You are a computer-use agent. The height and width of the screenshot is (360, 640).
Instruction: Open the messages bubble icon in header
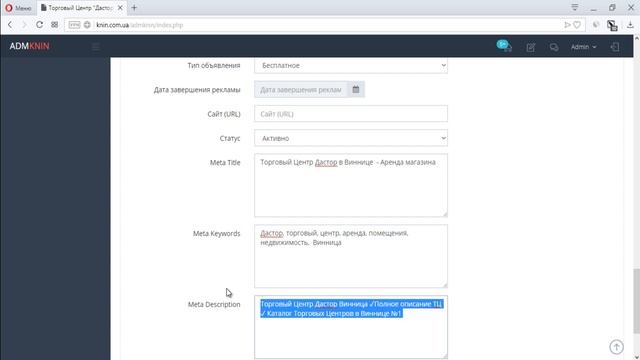pyautogui.click(x=554, y=47)
